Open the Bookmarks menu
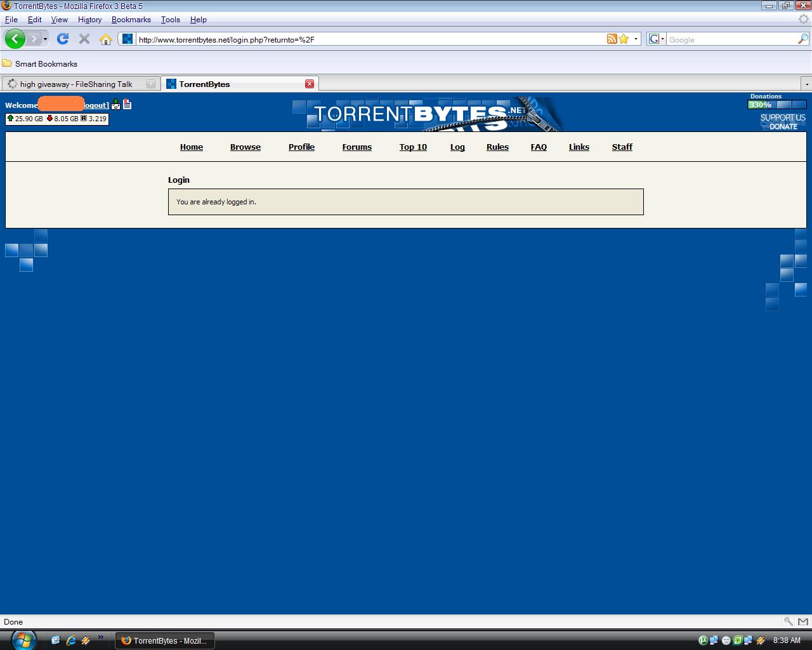This screenshot has height=650, width=812. [x=131, y=20]
